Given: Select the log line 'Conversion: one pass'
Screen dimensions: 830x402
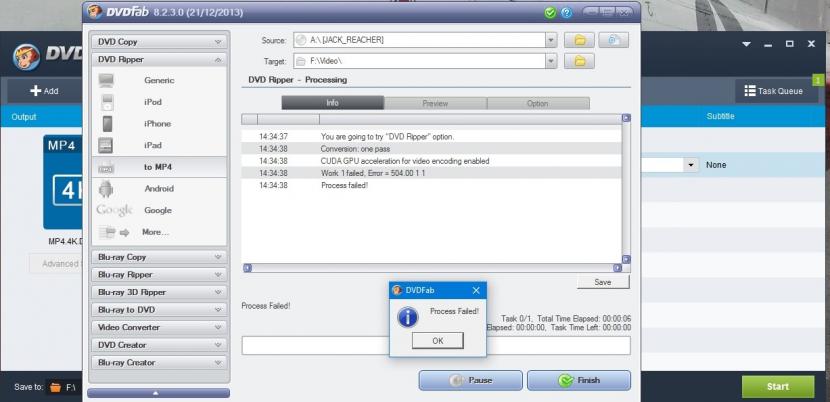Looking at the screenshot, I should click(431, 149).
